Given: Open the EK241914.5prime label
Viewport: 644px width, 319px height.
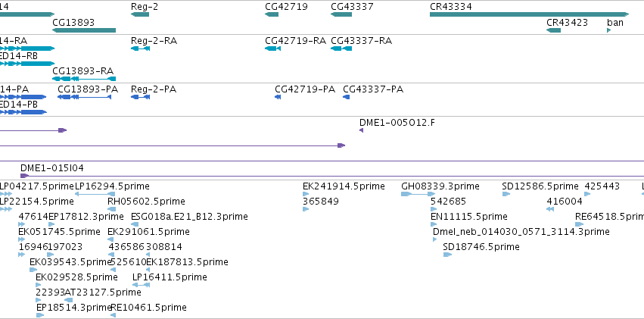Looking at the screenshot, I should tap(344, 186).
